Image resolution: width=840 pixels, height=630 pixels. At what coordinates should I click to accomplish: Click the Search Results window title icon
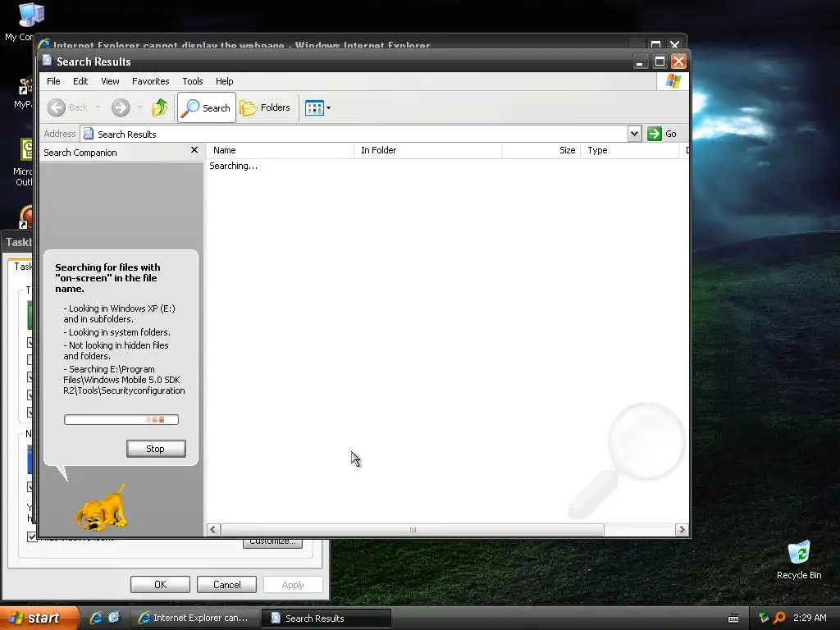(47, 61)
